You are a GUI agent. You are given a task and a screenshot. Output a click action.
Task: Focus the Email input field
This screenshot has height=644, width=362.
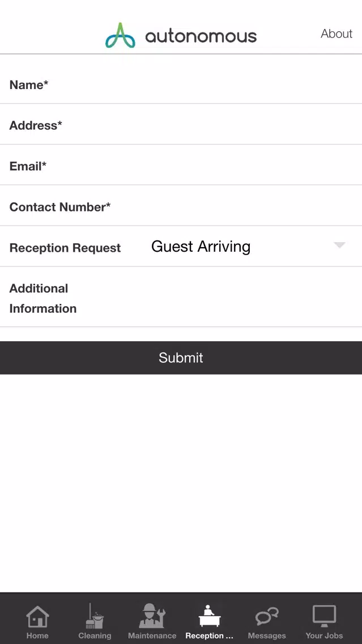coord(181,166)
